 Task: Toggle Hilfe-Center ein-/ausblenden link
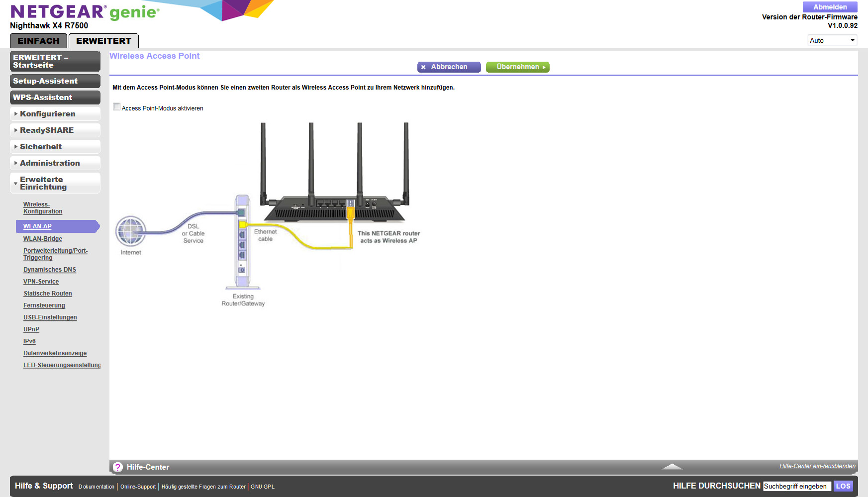click(x=817, y=466)
